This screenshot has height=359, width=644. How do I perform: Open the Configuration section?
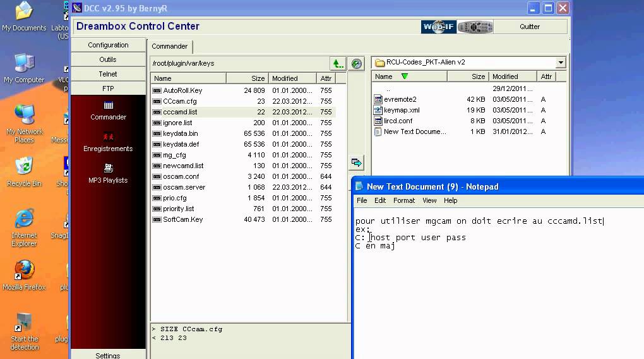click(108, 45)
